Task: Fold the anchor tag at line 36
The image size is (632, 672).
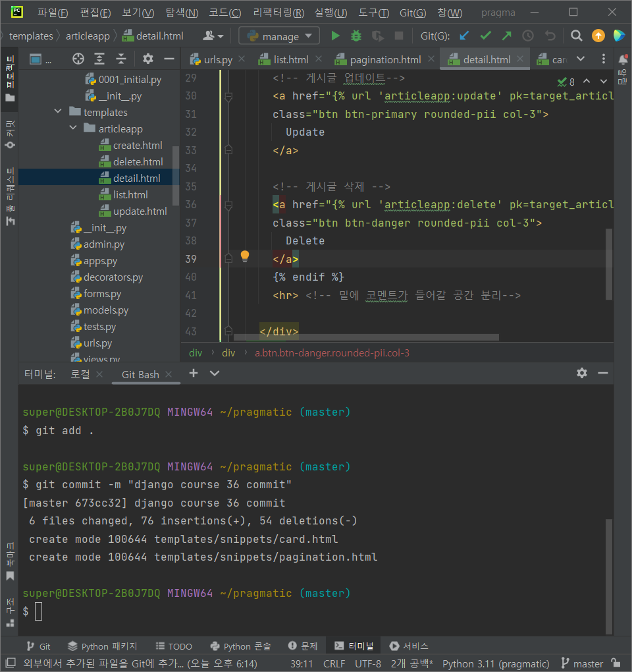Action: click(228, 206)
